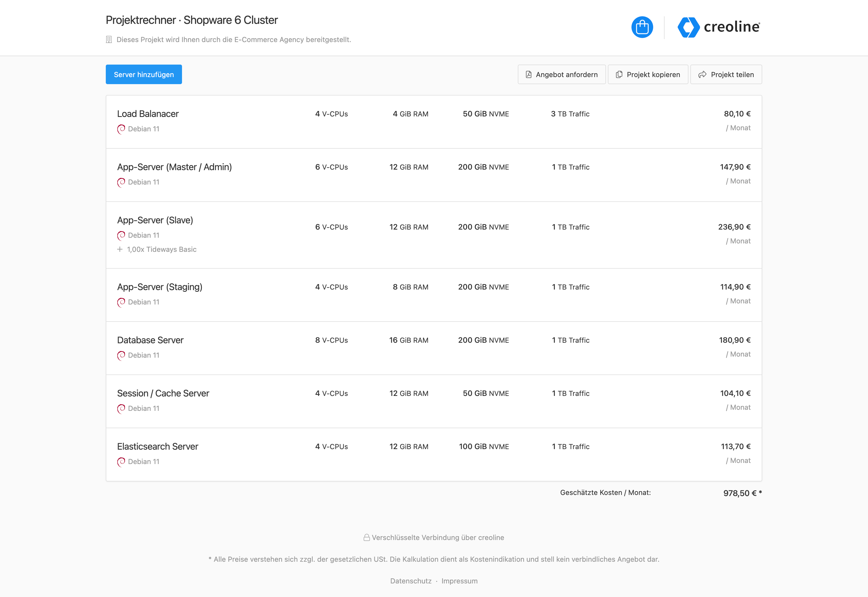
Task: Click the creoline logo
Action: point(719,27)
